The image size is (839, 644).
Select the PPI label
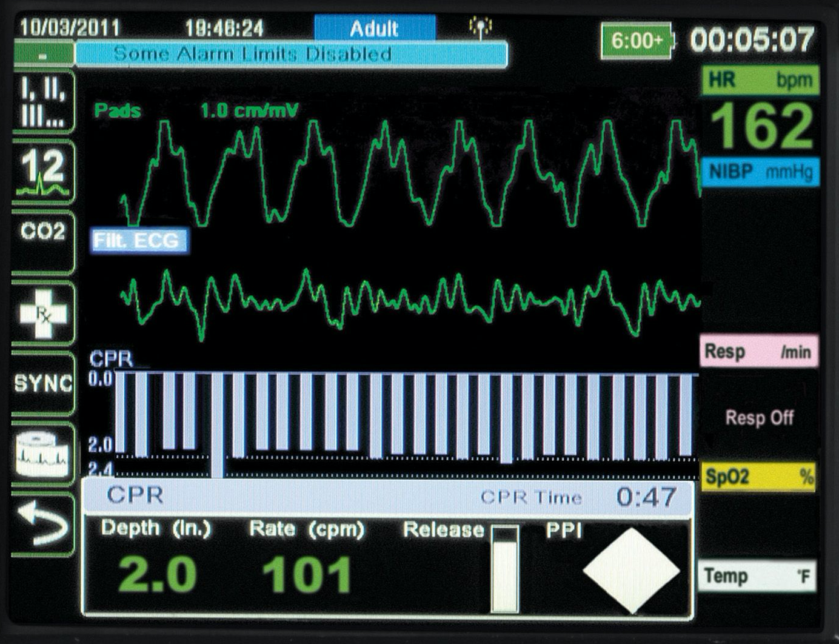pyautogui.click(x=564, y=531)
